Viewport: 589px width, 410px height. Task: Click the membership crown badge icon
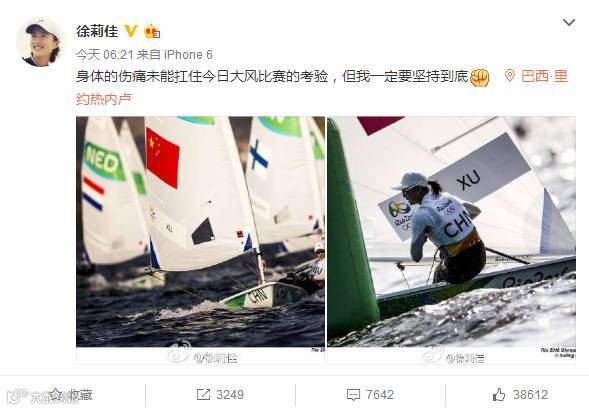coord(152,32)
